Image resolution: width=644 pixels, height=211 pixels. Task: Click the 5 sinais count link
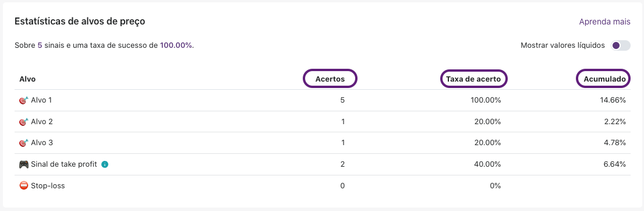coord(40,45)
